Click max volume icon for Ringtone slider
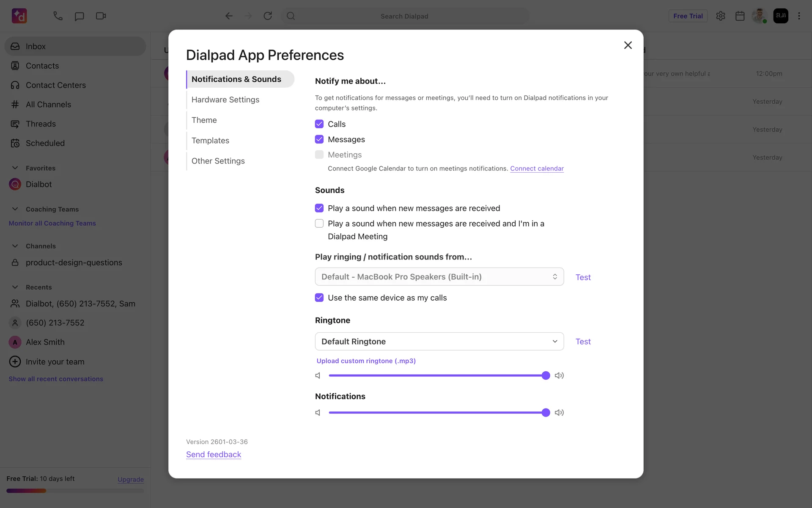 point(559,375)
